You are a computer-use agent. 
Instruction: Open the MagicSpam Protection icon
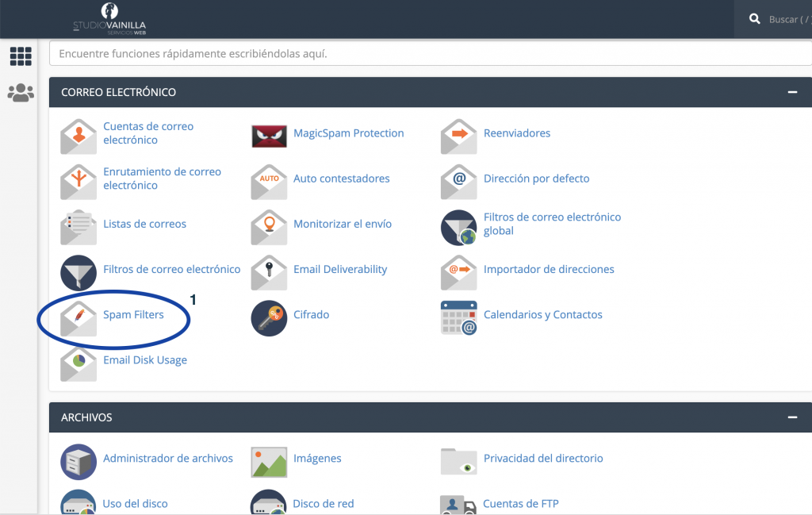[269, 136]
